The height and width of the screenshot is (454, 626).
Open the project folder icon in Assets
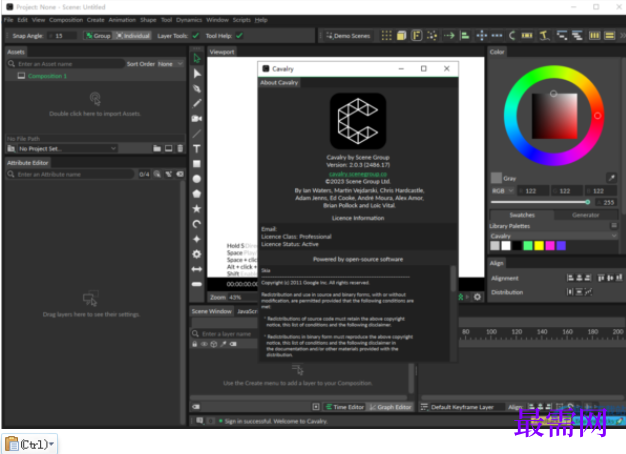pos(157,149)
